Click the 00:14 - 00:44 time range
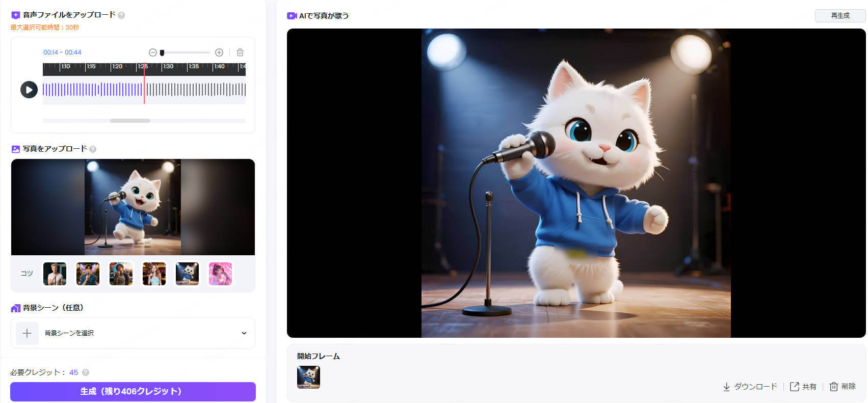This screenshot has width=868, height=403. pos(62,52)
